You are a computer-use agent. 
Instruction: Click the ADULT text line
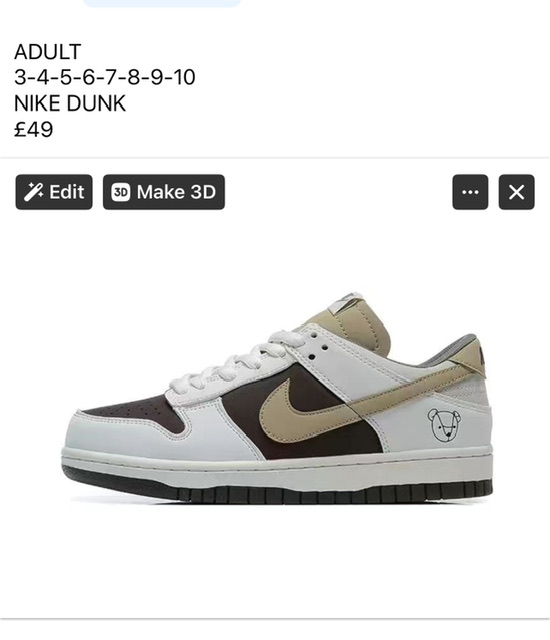coord(48,52)
